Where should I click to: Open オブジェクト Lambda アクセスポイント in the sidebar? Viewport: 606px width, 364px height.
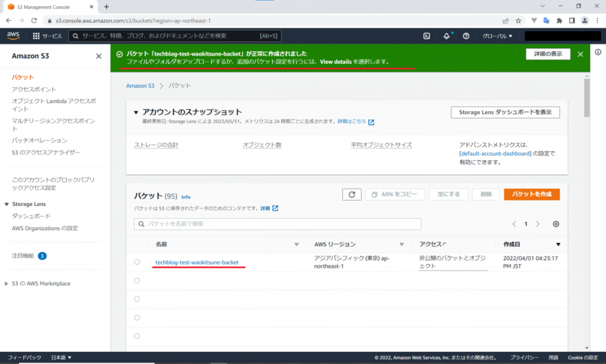(x=54, y=105)
